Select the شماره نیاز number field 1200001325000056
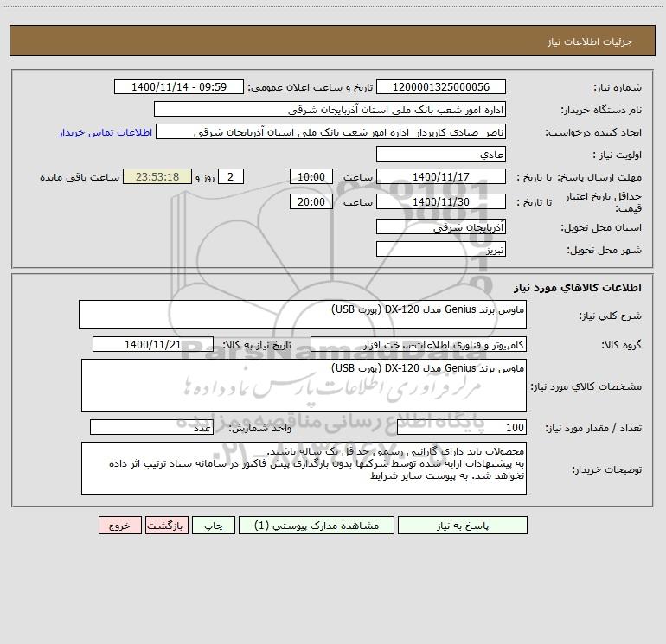Viewport: 666px width, 644px height. [x=441, y=86]
